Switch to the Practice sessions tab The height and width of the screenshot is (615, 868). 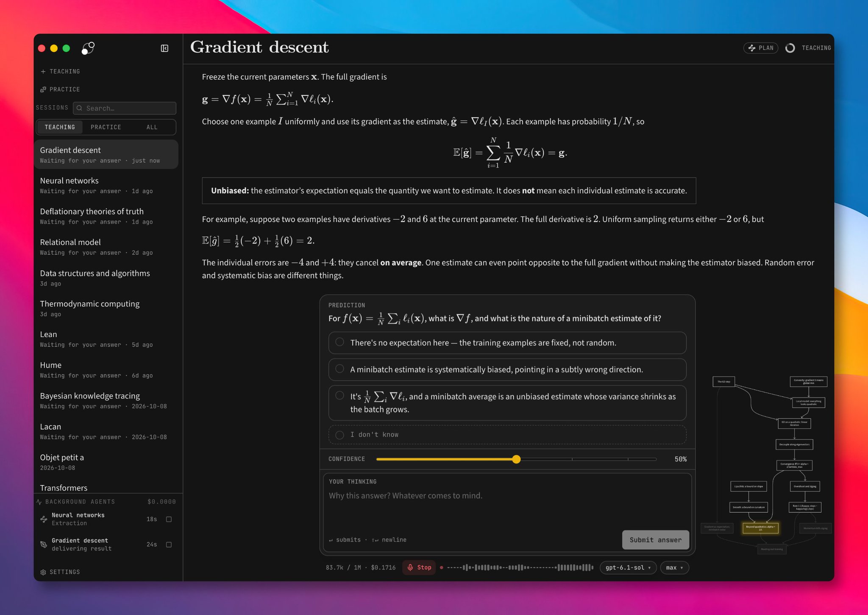pyautogui.click(x=106, y=127)
